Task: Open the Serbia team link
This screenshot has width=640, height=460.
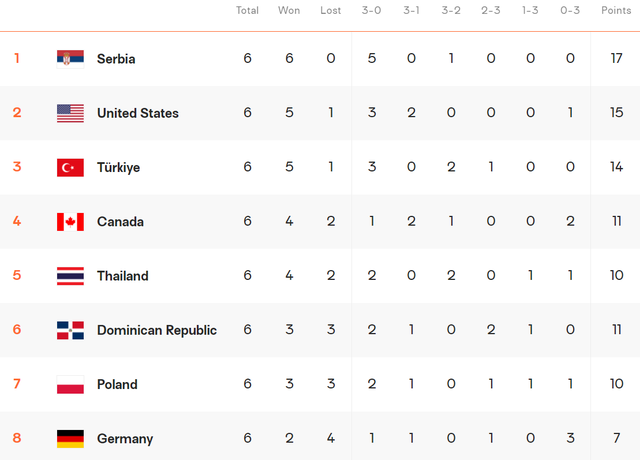Action: [x=116, y=59]
